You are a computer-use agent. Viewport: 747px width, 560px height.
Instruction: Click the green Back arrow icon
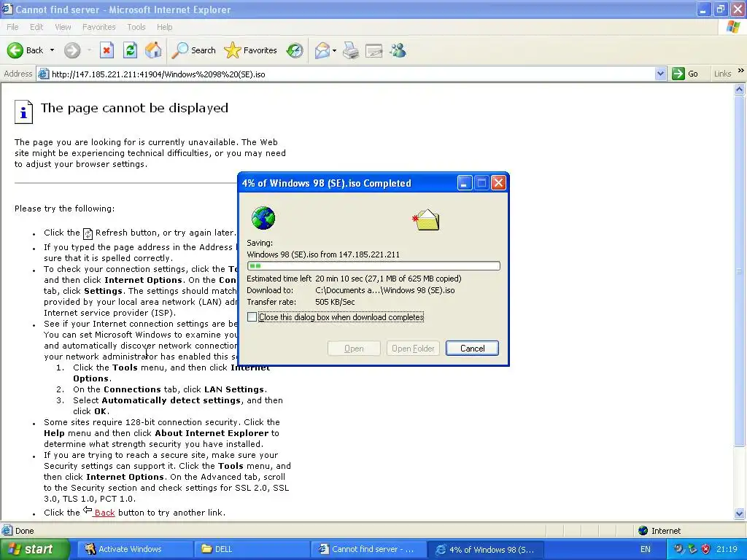coord(15,50)
